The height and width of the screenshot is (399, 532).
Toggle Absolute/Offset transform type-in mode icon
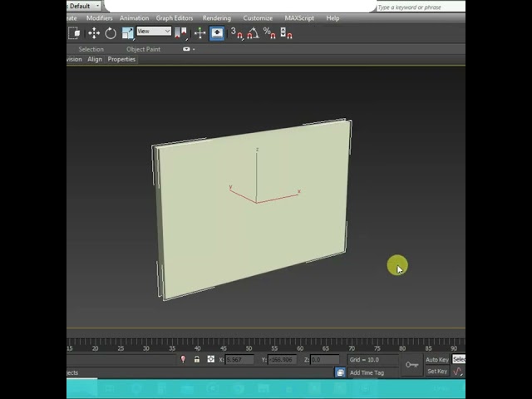(210, 359)
